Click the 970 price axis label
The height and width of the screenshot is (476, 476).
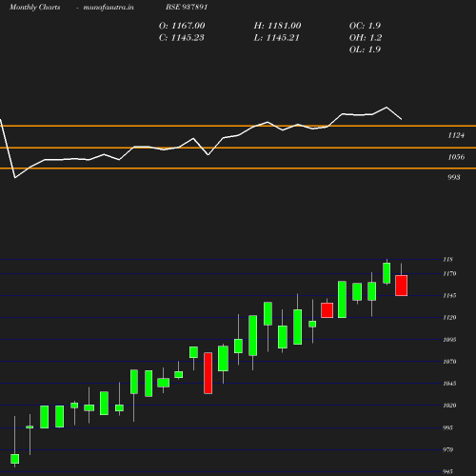[x=447, y=449]
